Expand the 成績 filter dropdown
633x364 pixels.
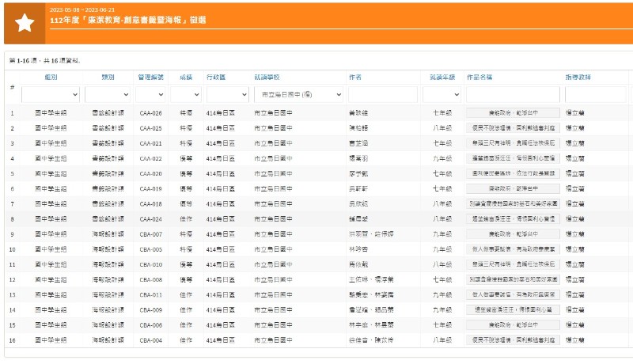185,94
